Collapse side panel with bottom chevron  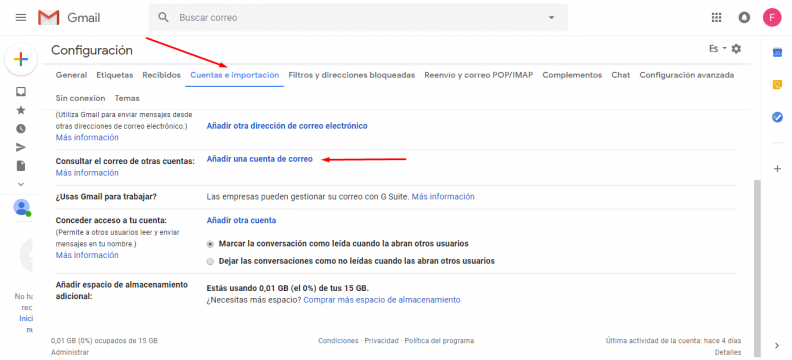click(777, 345)
